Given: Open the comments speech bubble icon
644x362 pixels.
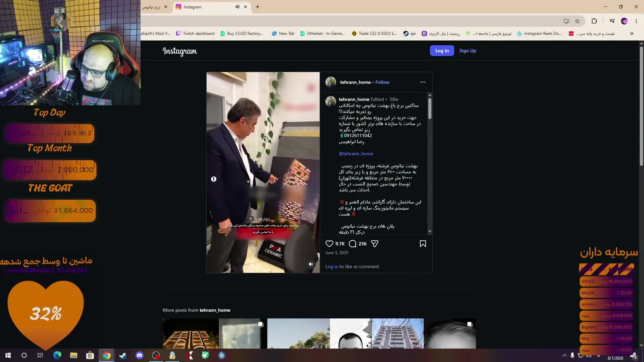Looking at the screenshot, I should coord(353,244).
